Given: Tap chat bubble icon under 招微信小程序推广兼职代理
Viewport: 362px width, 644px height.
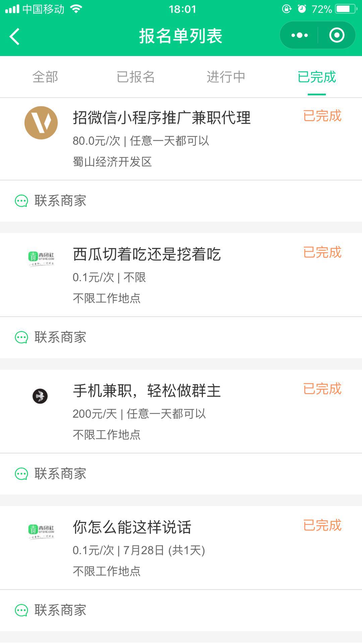Looking at the screenshot, I should 21,201.
